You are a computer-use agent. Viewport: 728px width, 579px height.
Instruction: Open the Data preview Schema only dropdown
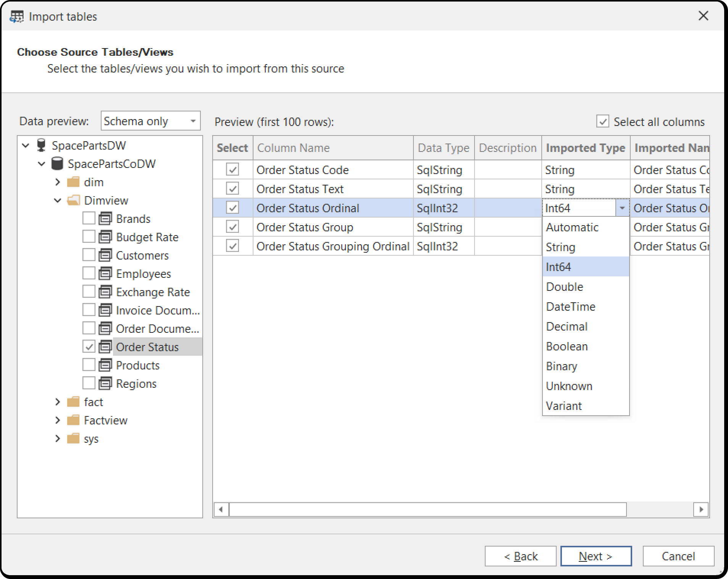click(x=151, y=121)
